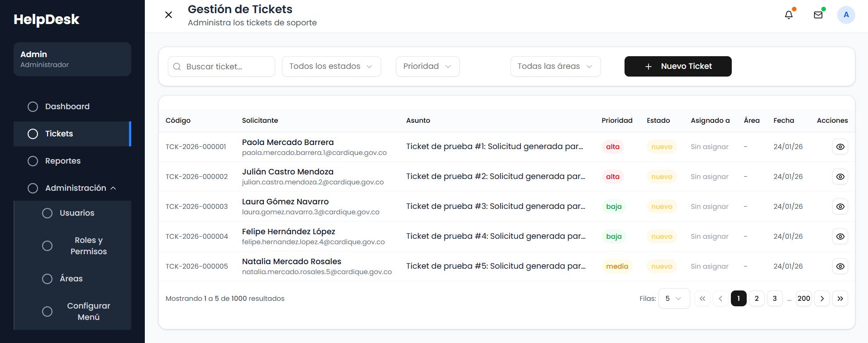Click the Asunto column header
This screenshot has height=343, width=868.
pos(418,121)
